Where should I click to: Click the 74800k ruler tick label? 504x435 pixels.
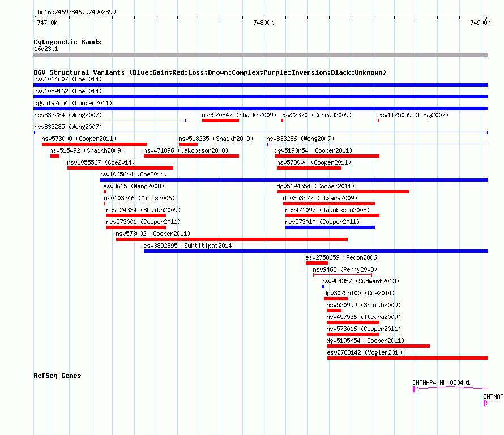[263, 23]
